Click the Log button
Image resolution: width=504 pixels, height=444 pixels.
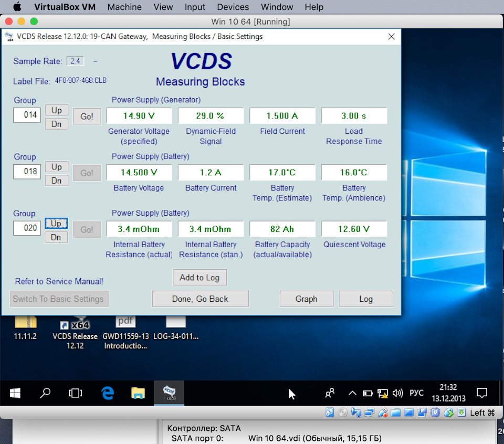click(366, 299)
